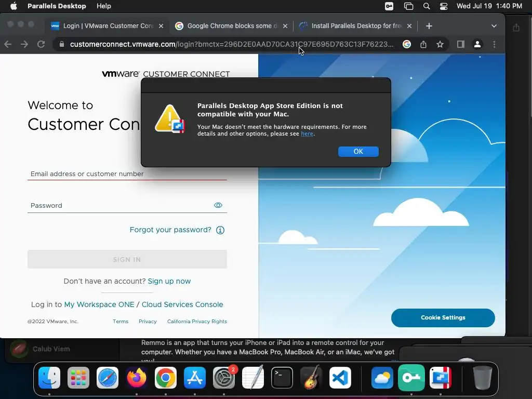Open Launchpad from the Dock
Viewport: 532px width, 399px height.
78,377
